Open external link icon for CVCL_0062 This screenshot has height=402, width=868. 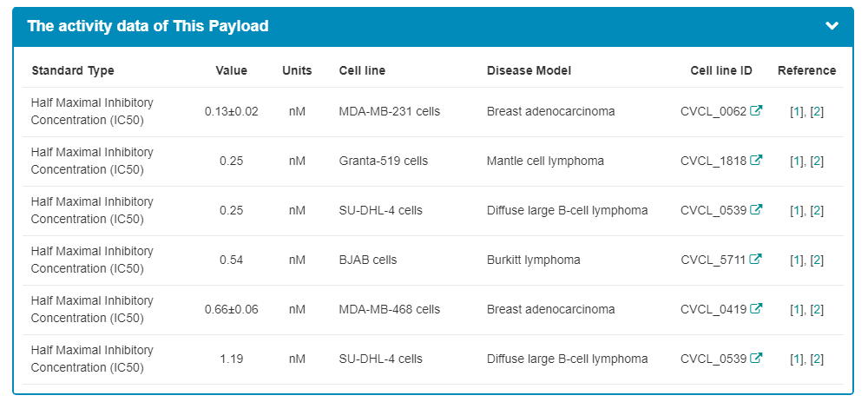[756, 111]
